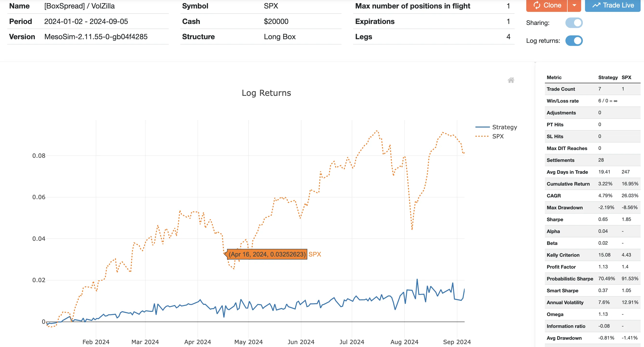Viewport: 644px width, 347px height.
Task: Click the trending-line icon inside Trade Live button
Action: 597,5
